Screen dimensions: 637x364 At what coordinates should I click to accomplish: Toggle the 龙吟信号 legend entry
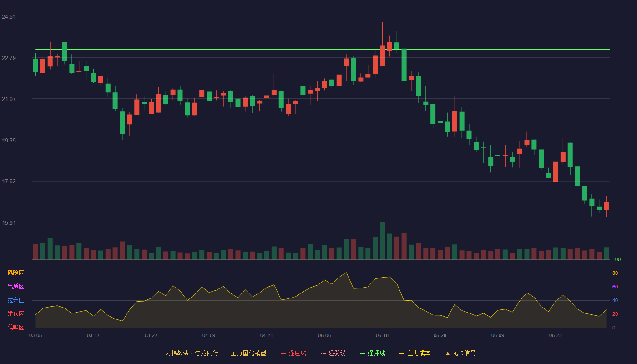click(460, 353)
